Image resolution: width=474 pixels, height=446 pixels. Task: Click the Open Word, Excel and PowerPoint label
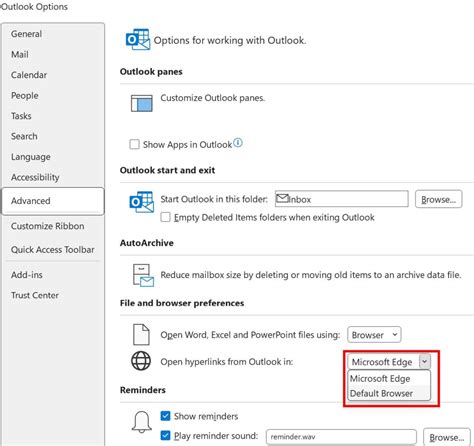(x=250, y=335)
